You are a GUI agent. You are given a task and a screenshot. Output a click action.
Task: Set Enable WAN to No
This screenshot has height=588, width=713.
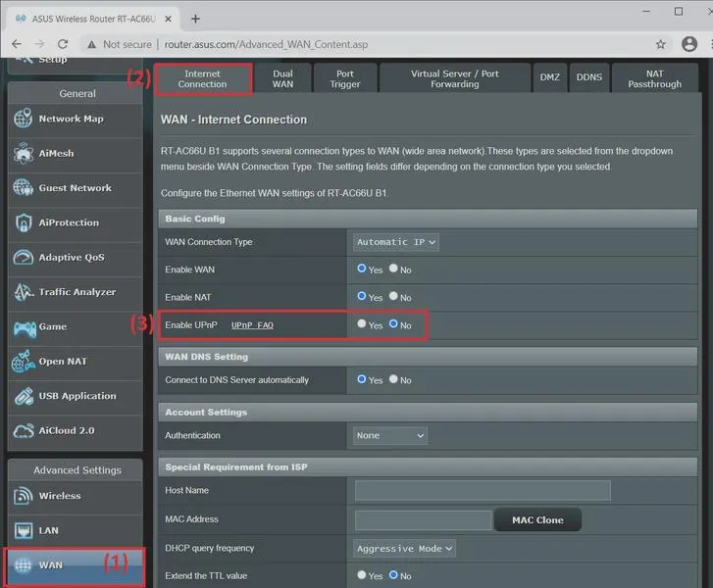pyautogui.click(x=393, y=269)
